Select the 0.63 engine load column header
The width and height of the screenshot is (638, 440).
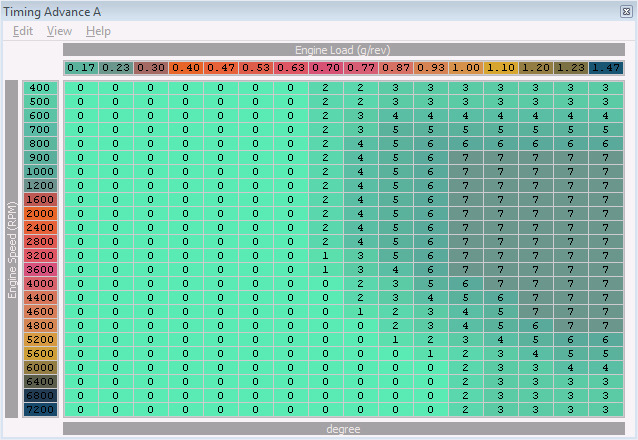click(291, 68)
